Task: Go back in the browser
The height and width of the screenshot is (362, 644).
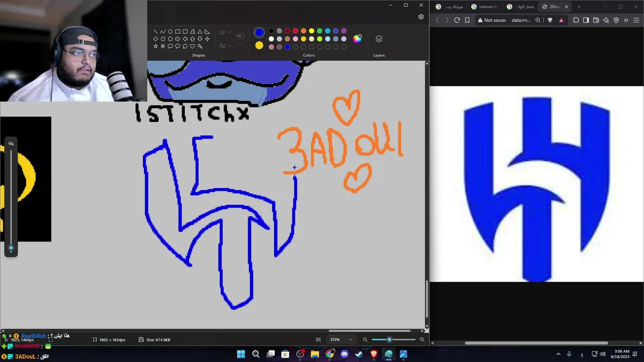Action: (x=437, y=20)
